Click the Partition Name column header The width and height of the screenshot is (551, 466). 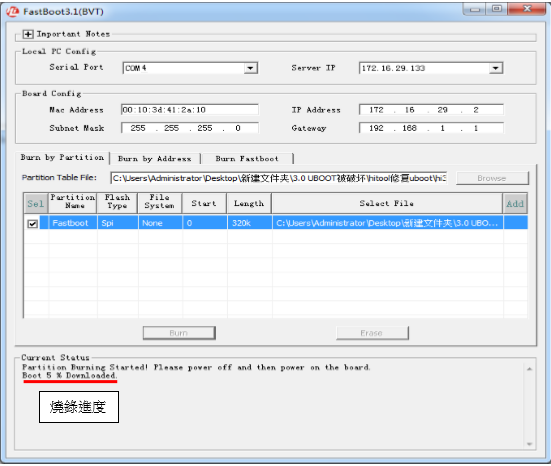click(73, 202)
